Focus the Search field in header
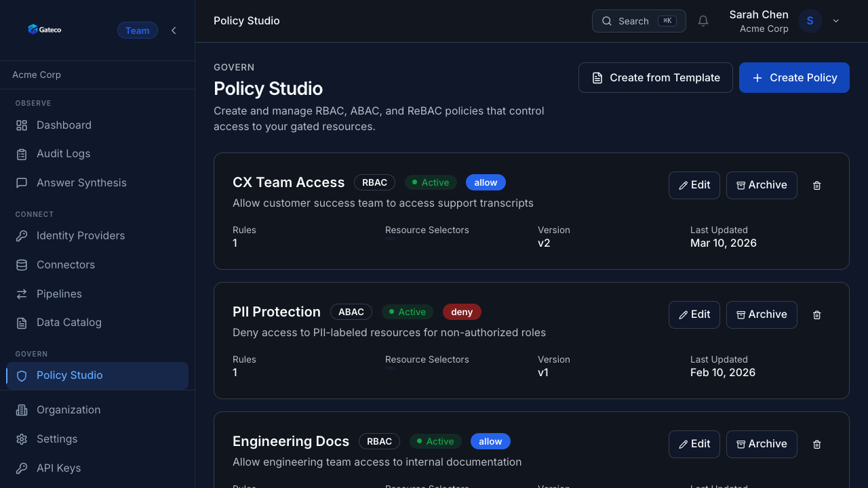The image size is (868, 488). 639,21
